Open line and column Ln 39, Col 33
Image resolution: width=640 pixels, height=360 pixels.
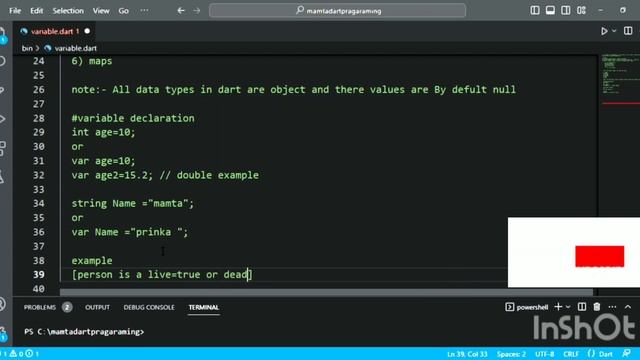pos(467,354)
